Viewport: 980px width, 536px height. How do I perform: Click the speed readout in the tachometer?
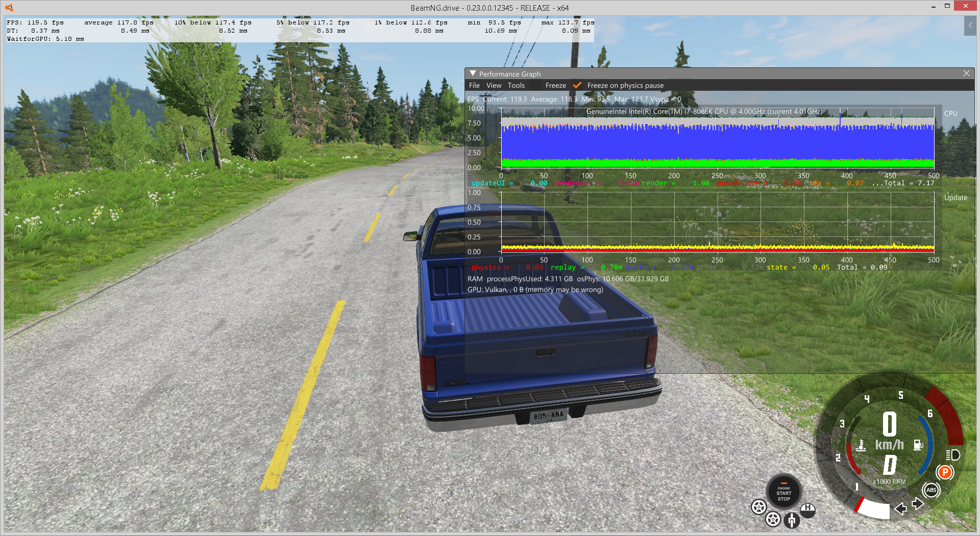point(890,424)
